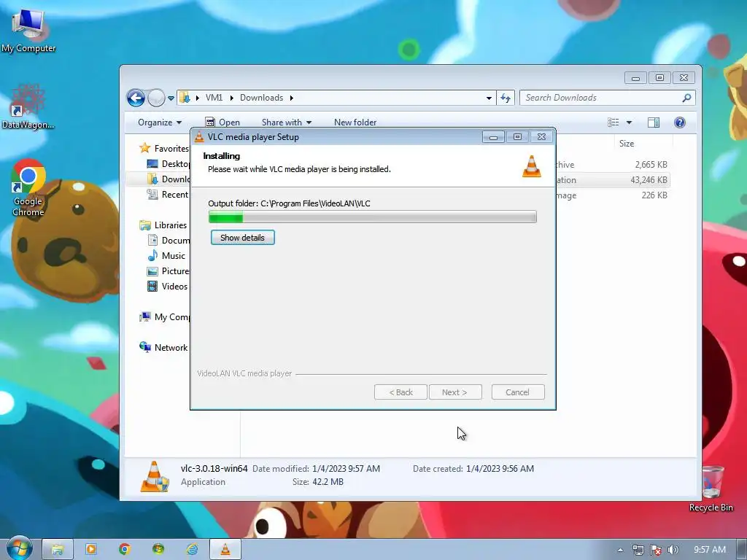This screenshot has width=747, height=560.
Task: Open Explorer help icon
Action: [680, 122]
